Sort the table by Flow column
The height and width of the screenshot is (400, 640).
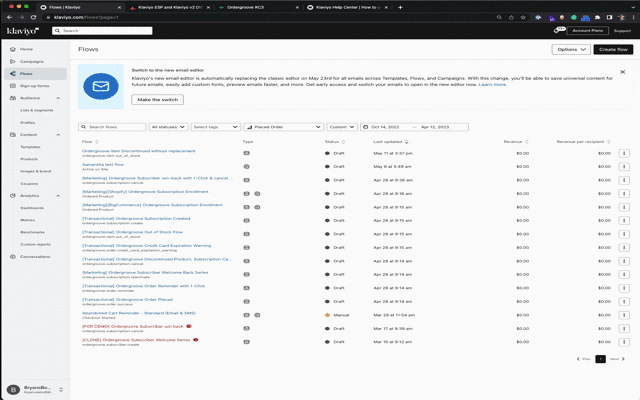coord(90,142)
